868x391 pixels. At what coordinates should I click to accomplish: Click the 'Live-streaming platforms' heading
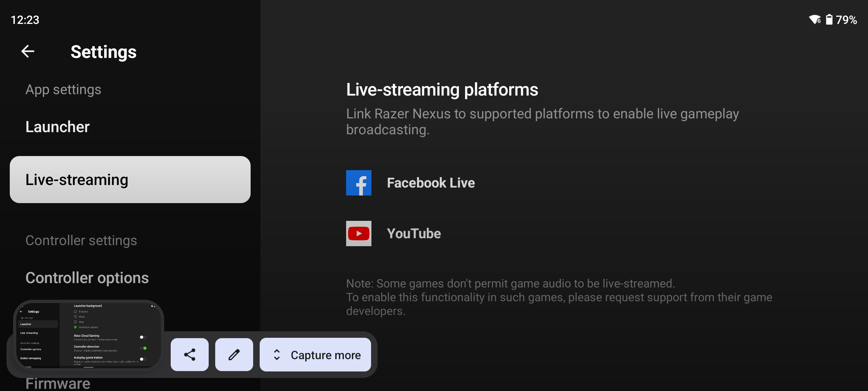pyautogui.click(x=442, y=89)
